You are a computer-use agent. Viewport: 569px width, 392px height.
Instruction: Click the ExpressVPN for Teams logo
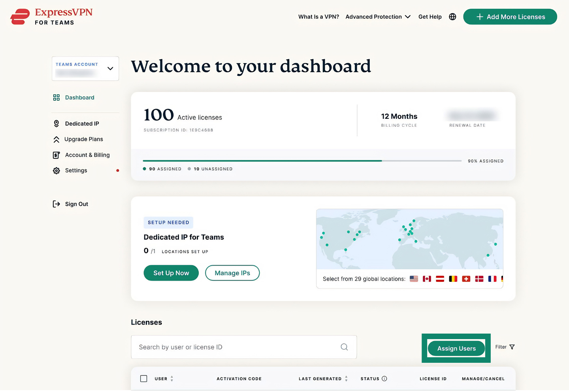point(51,17)
